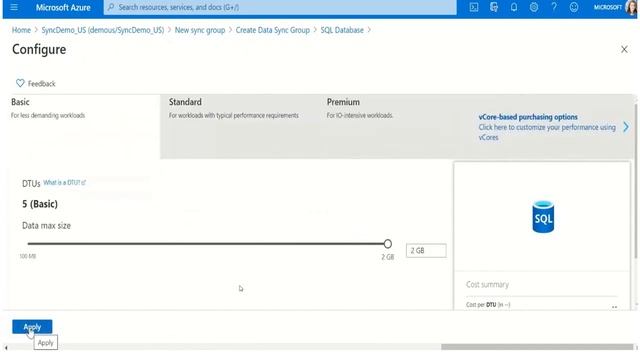Open the Azure portal hamburger menu
640x360 pixels.
click(14, 7)
